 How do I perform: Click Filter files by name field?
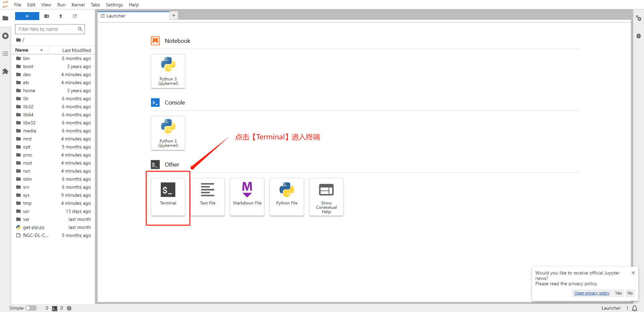50,29
